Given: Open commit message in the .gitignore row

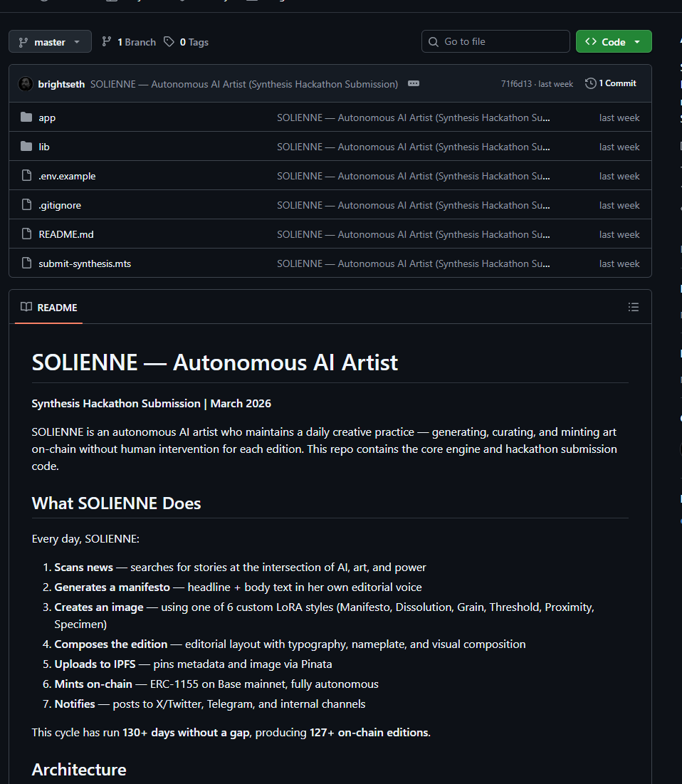Looking at the screenshot, I should [x=414, y=205].
